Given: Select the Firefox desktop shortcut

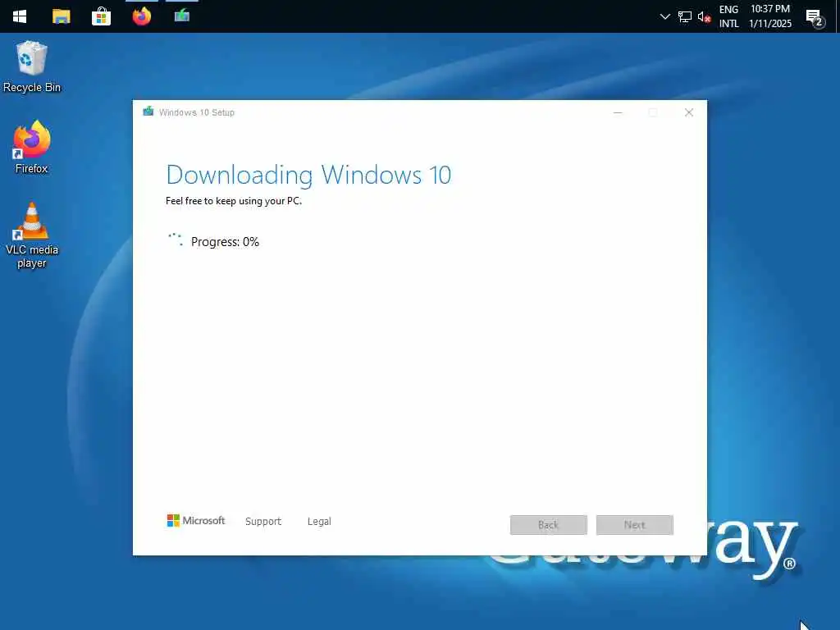Looking at the screenshot, I should [x=32, y=147].
